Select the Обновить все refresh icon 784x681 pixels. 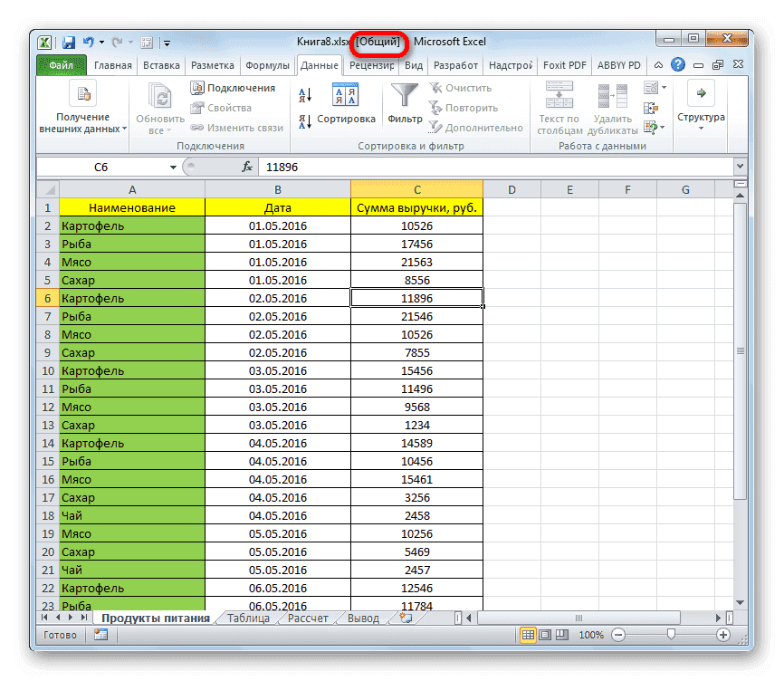tap(158, 94)
